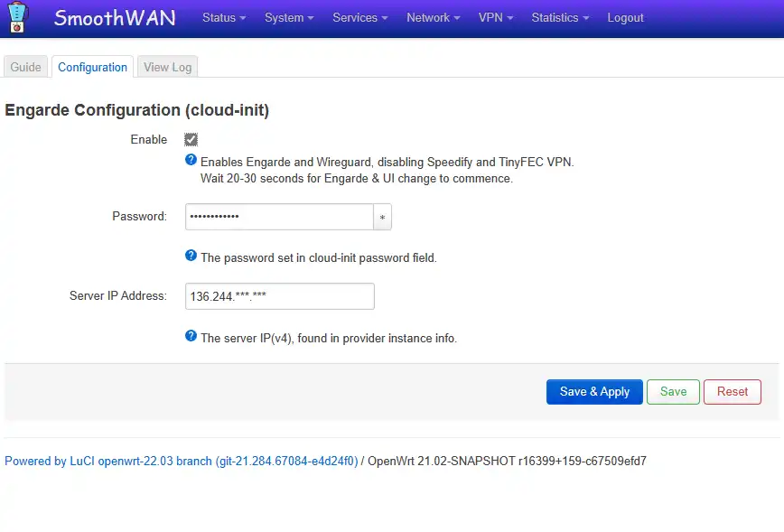The width and height of the screenshot is (784, 532).
Task: Expand the Services menu
Action: (x=360, y=17)
